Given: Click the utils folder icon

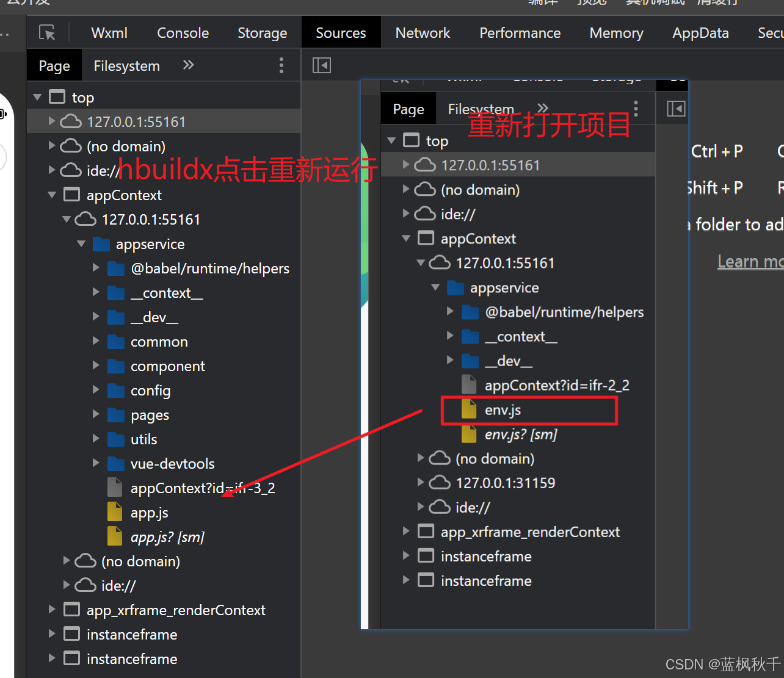Looking at the screenshot, I should click(115, 439).
